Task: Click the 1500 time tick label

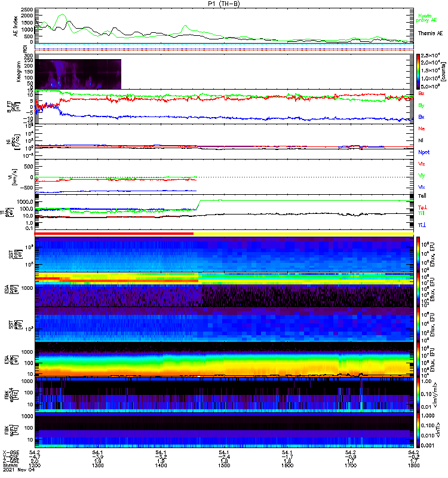Action: tap(224, 465)
